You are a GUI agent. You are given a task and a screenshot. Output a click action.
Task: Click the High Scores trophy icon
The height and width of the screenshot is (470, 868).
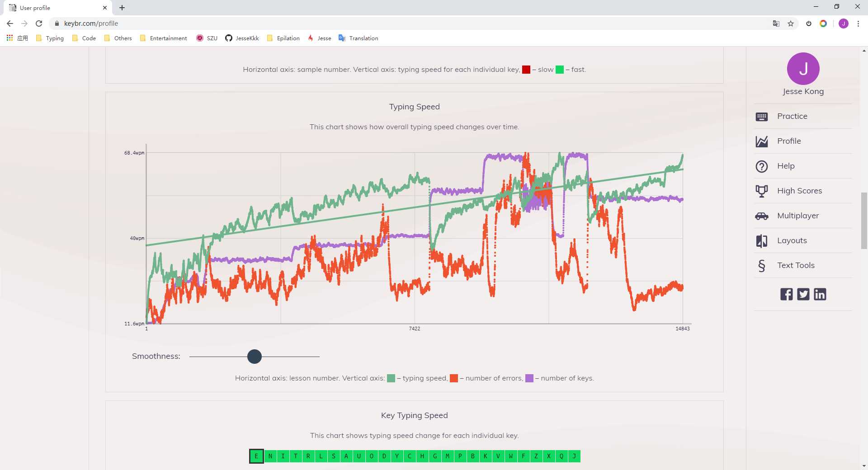761,191
